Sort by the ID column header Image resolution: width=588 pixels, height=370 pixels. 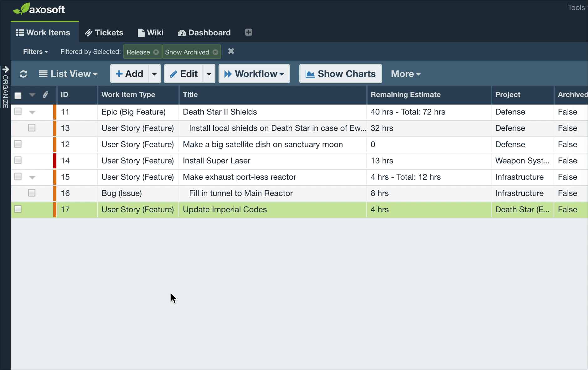(x=77, y=95)
